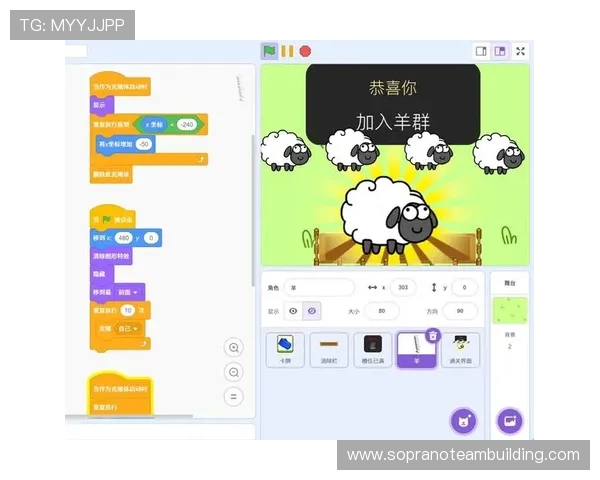Delete the selected 羊 sprite via trash icon

pyautogui.click(x=433, y=336)
